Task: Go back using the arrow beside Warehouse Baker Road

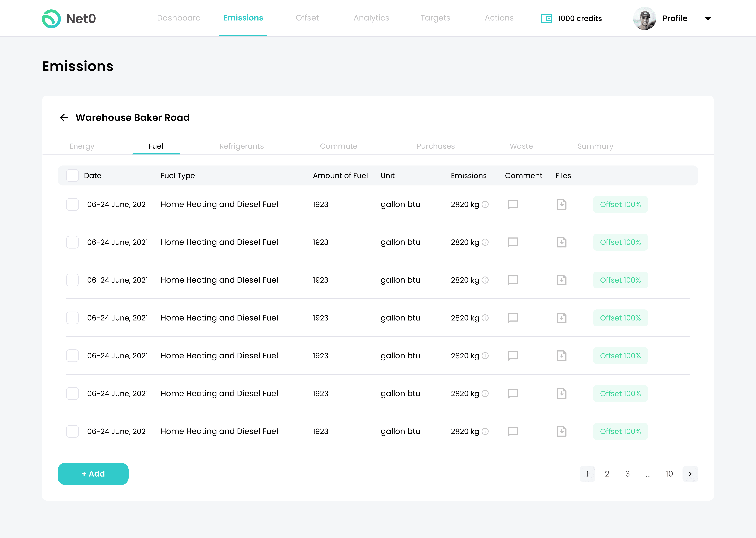Action: coord(64,118)
